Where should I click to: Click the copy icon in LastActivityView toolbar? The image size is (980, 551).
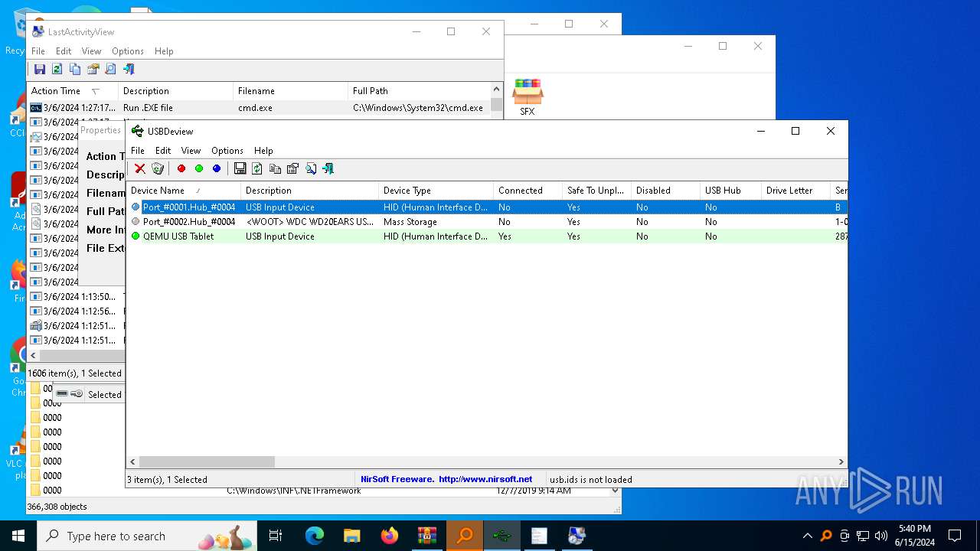(75, 69)
